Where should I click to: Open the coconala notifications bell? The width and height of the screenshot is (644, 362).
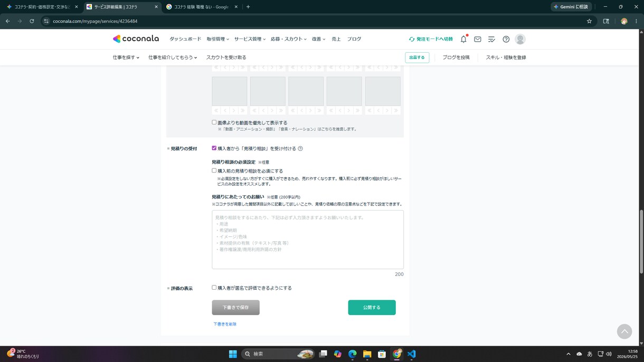tap(463, 39)
